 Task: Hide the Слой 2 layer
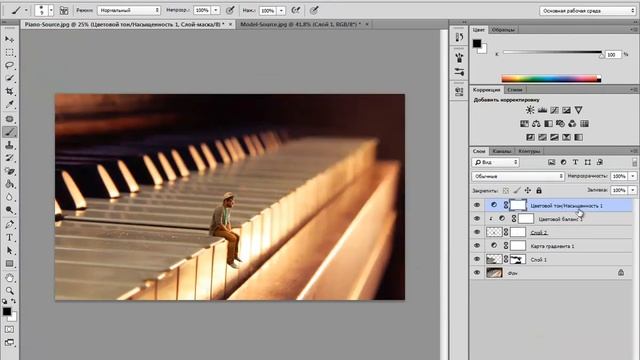coord(477,232)
